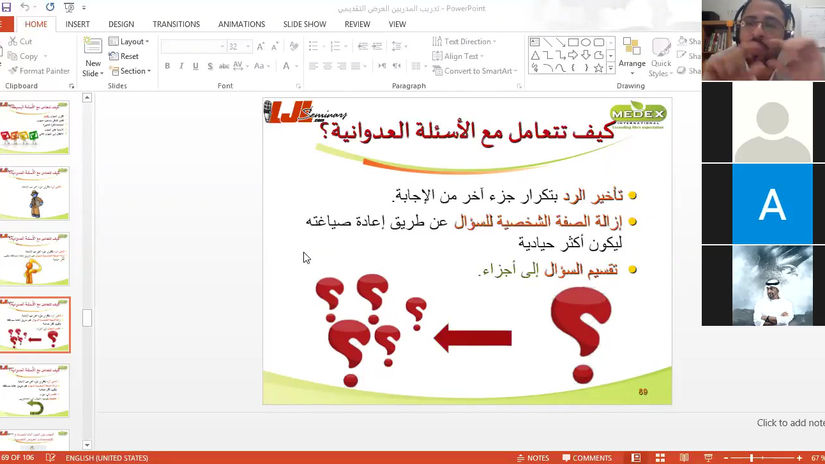Open the TRANSITIONS ribbon tab

coord(176,24)
